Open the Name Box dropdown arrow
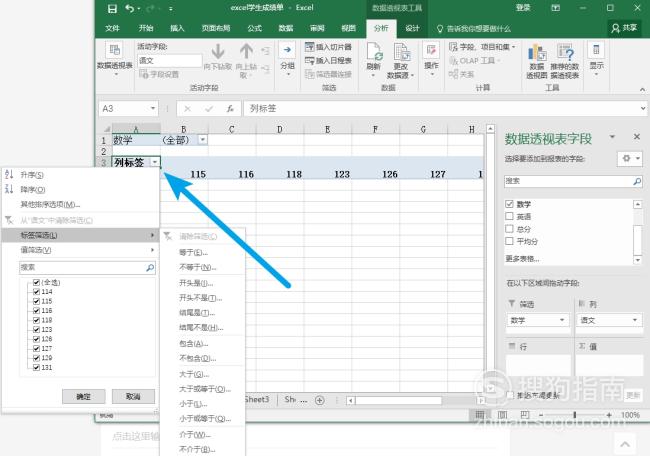Image resolution: width=650 pixels, height=456 pixels. tap(153, 109)
